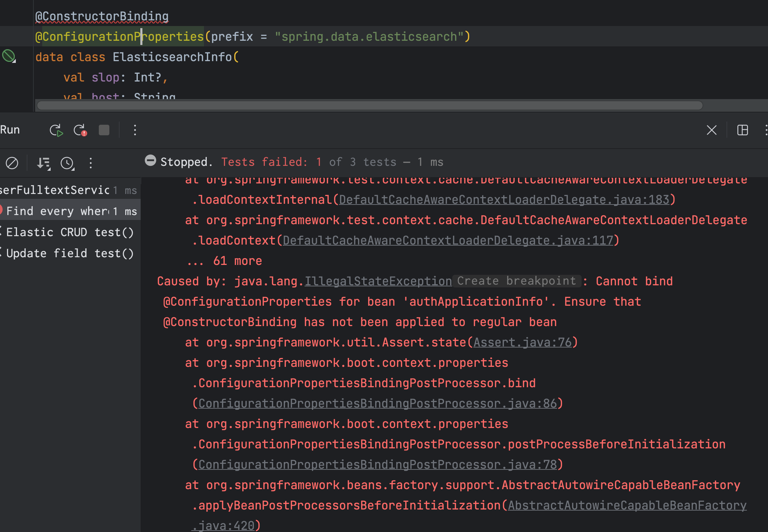Click the Stopped status indicator icon
This screenshot has width=768, height=532.
[x=150, y=161]
